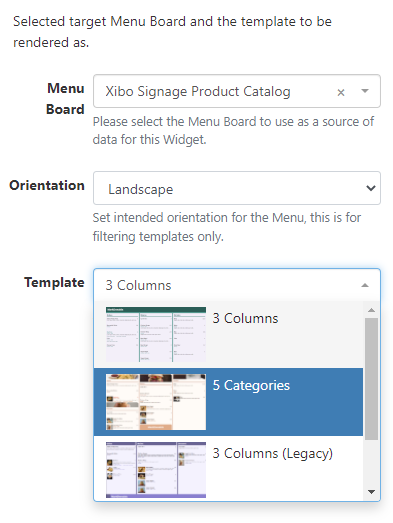This screenshot has width=393, height=523.
Task: Click the template list scroll down arrow
Action: click(x=371, y=492)
